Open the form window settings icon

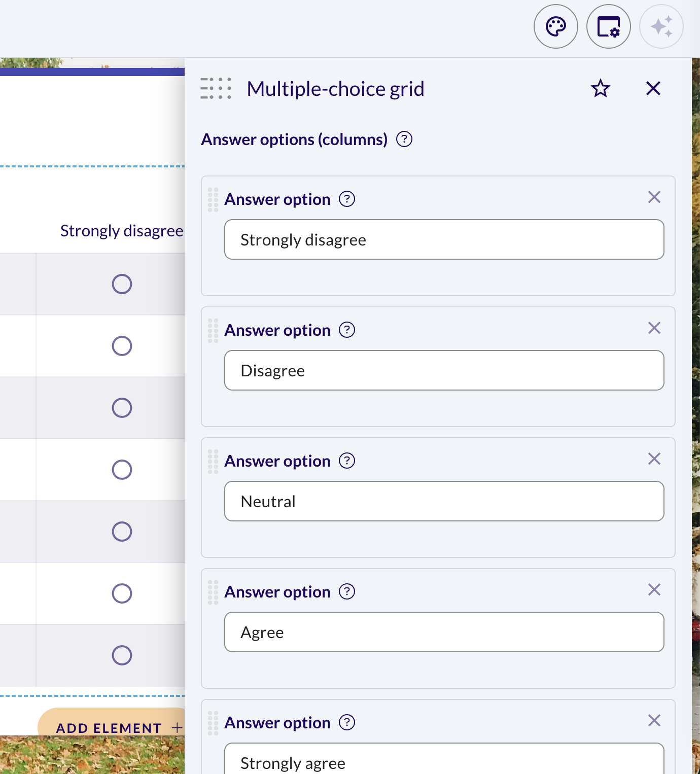coord(609,26)
